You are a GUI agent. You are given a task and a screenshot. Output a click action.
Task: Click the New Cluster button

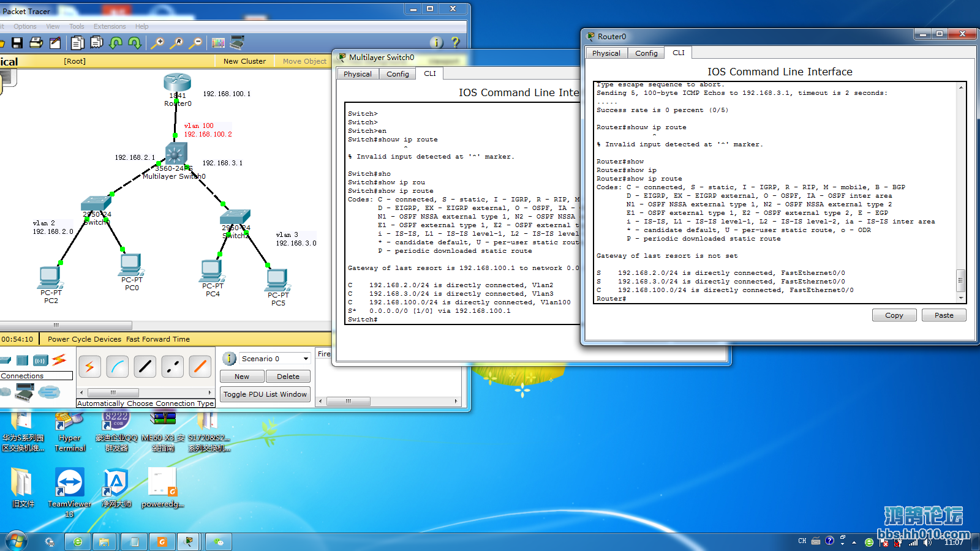[244, 61]
